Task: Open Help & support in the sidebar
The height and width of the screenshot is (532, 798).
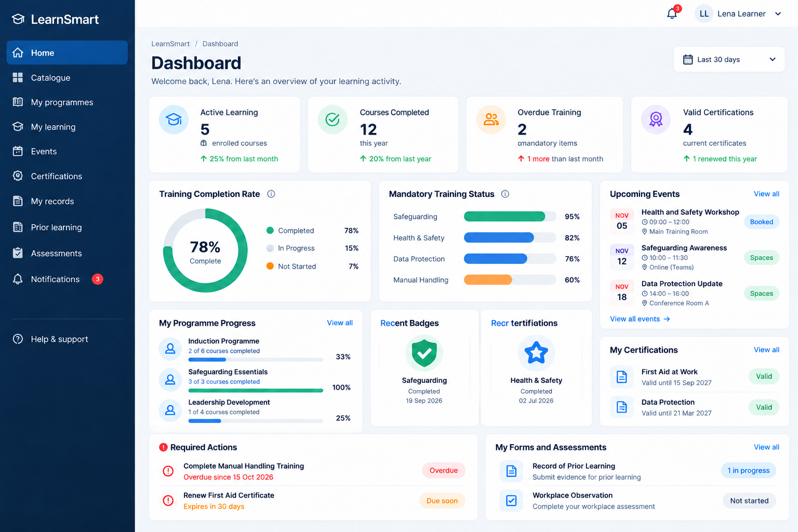Action: pyautogui.click(x=67, y=339)
